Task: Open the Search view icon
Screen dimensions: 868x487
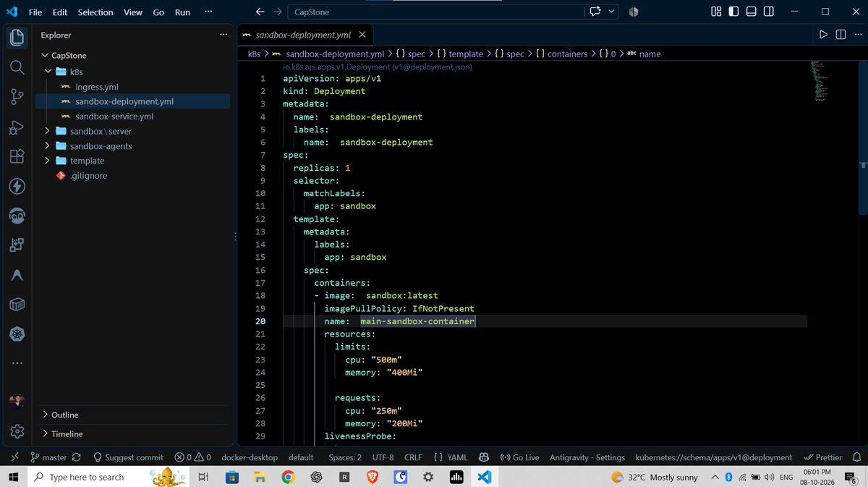Action: [x=17, y=67]
